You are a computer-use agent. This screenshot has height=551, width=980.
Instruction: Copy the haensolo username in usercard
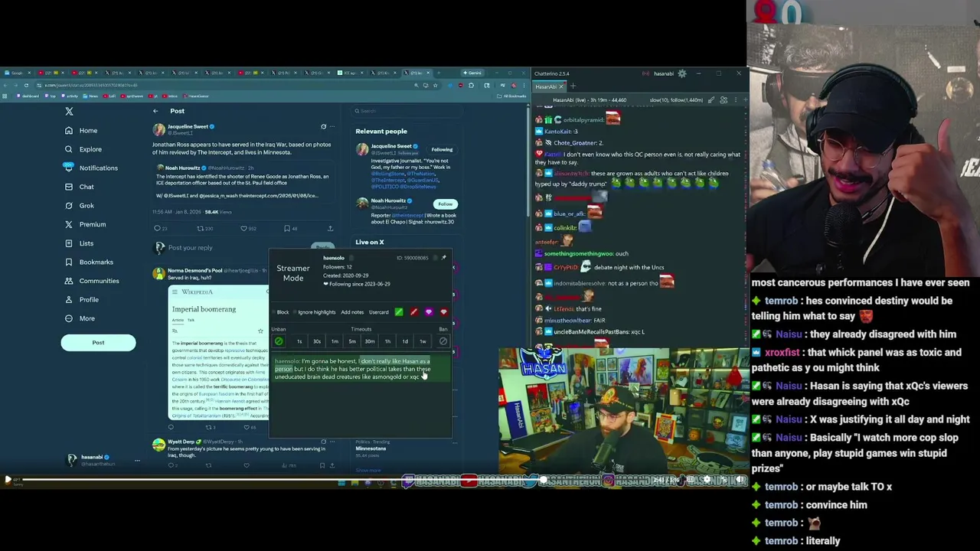351,258
